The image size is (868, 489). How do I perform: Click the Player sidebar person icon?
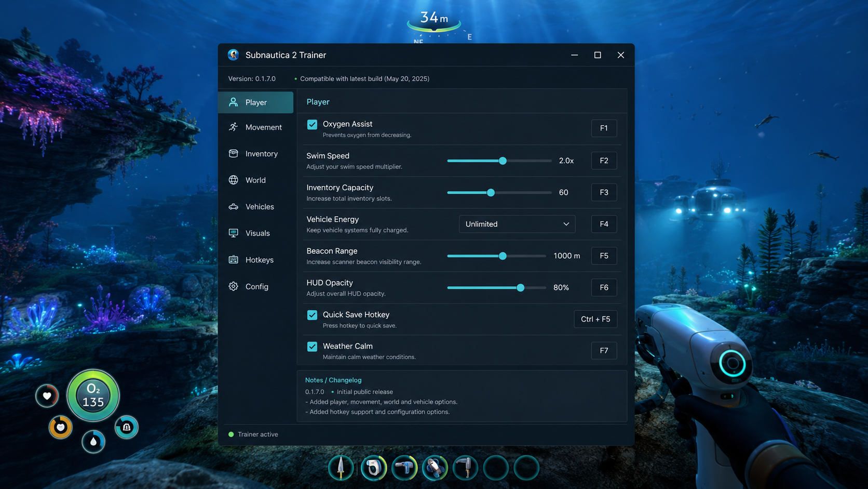234,102
